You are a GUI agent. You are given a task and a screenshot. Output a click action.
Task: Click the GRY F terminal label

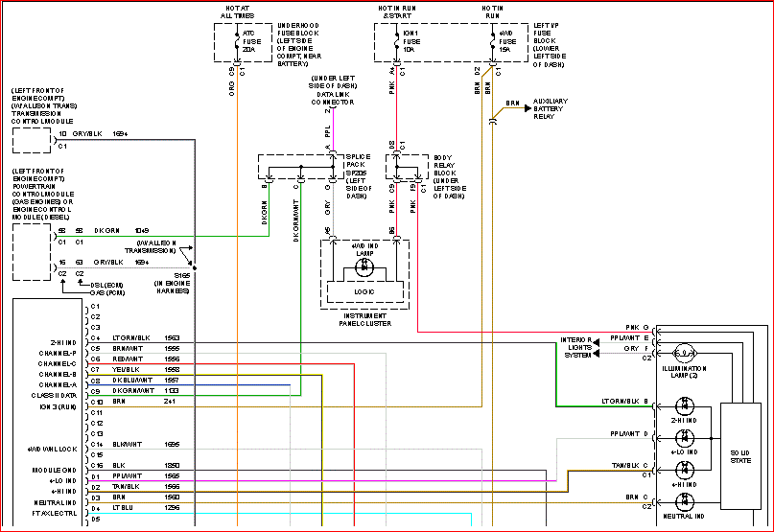pyautogui.click(x=636, y=349)
